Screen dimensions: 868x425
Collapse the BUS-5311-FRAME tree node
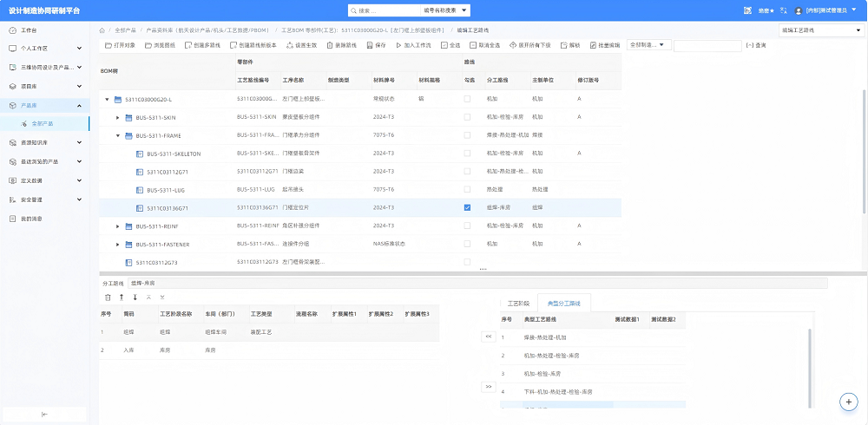[x=117, y=135]
